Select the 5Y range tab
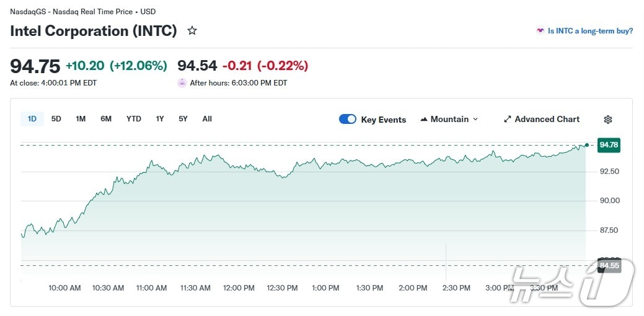 [183, 119]
